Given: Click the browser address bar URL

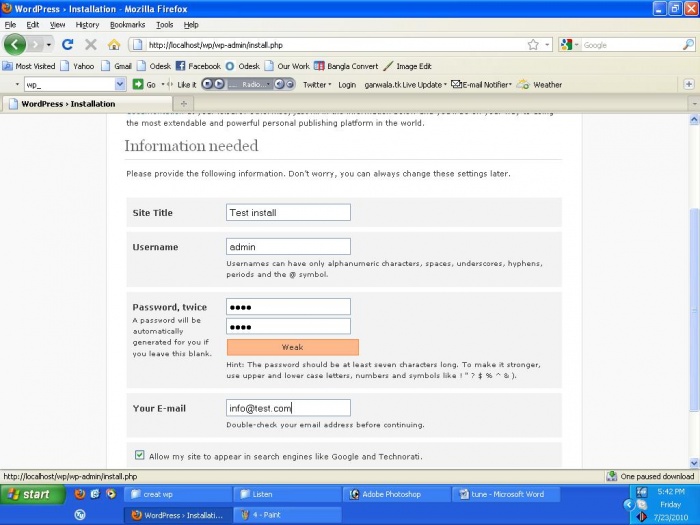Looking at the screenshot, I should click(216, 45).
